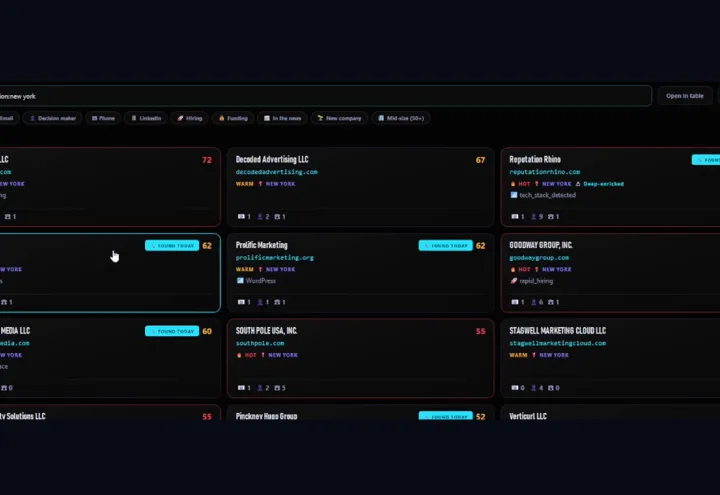Click email count icon on Reputation Rhino card
The width and height of the screenshot is (720, 495).
(x=515, y=217)
